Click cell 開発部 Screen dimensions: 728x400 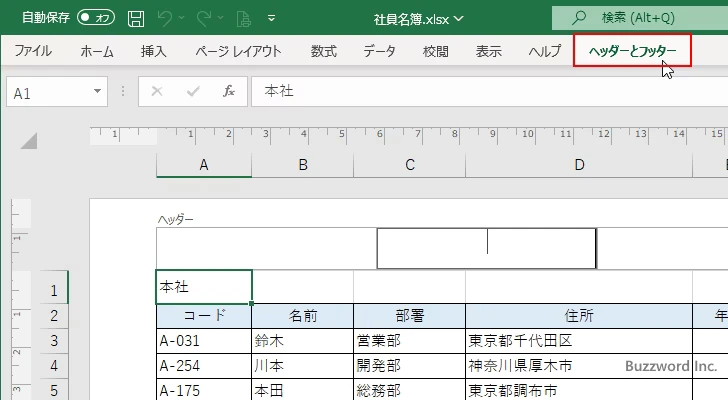click(x=410, y=366)
